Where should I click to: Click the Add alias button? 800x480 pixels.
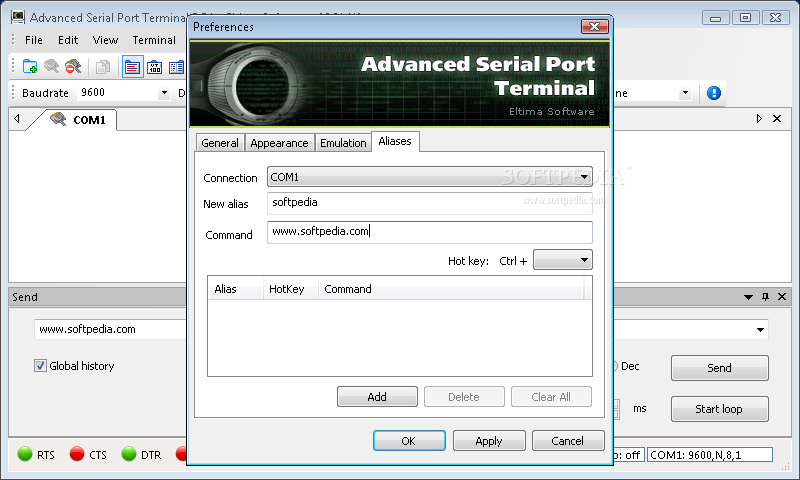[377, 397]
